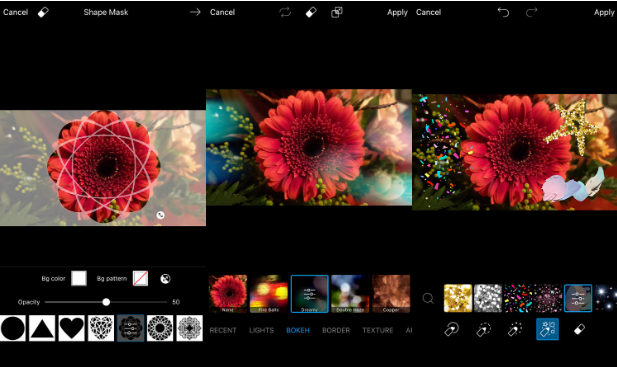Switch to the LIGHTS tab
This screenshot has width=617, height=367.
(261, 330)
